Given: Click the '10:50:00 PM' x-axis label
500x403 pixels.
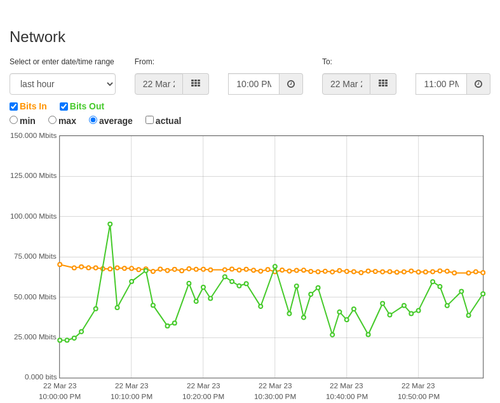Looking at the screenshot, I should click(x=419, y=397).
